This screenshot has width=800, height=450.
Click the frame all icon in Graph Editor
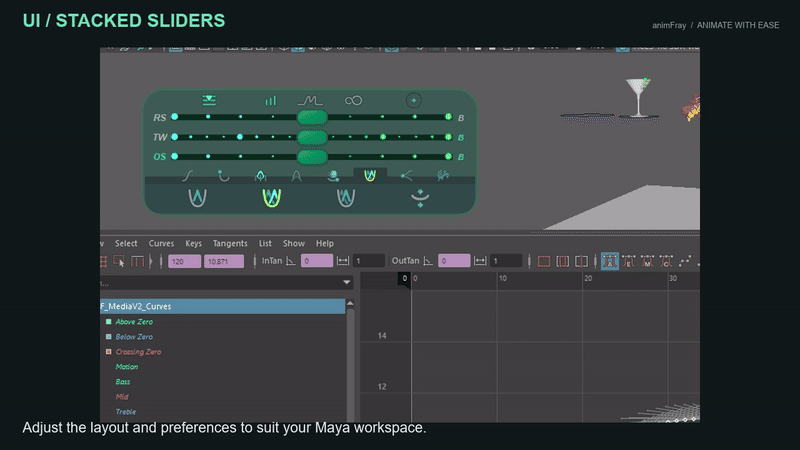[x=544, y=261]
